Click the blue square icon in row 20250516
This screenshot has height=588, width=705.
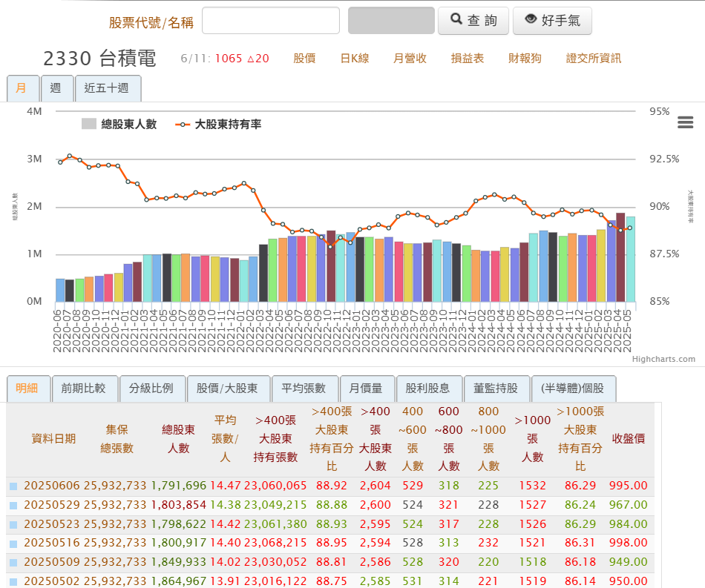13,544
